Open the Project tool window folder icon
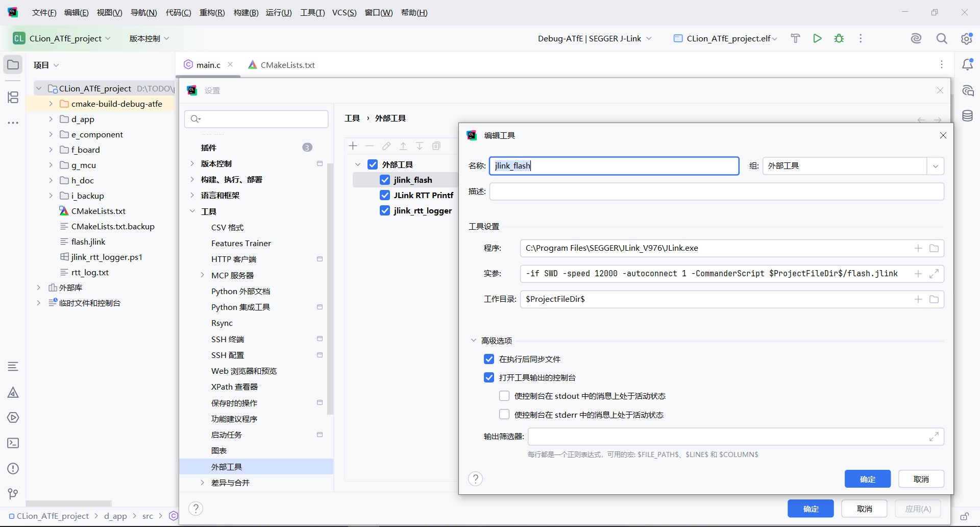This screenshot has width=980, height=527. coord(13,65)
